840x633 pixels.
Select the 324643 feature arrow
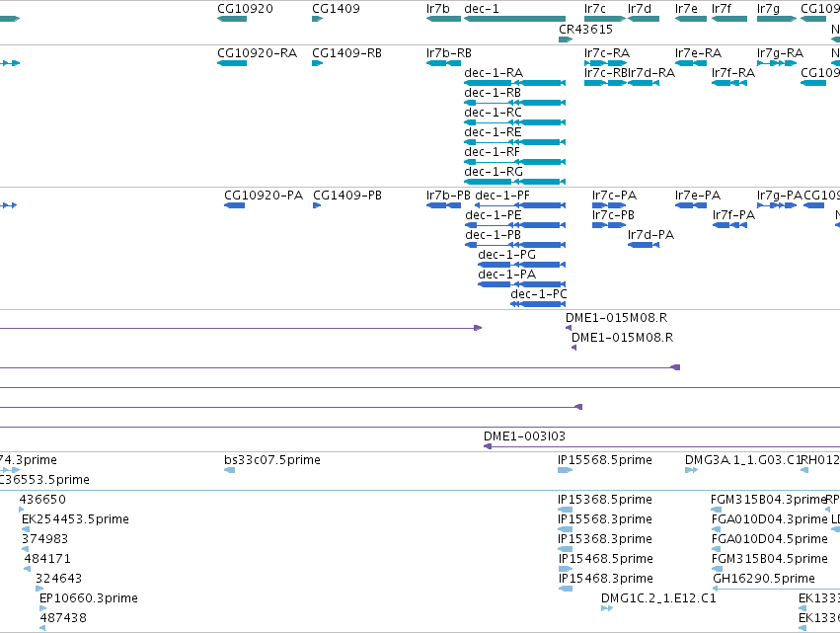click(x=39, y=589)
